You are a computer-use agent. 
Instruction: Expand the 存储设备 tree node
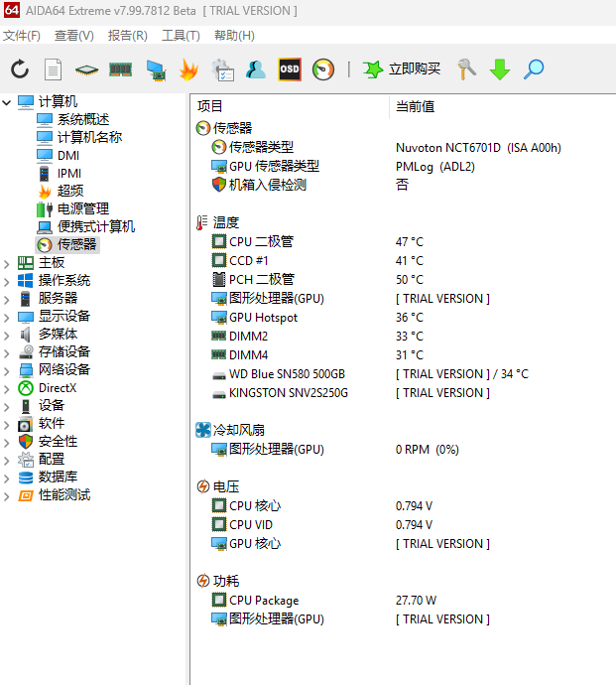(x=7, y=353)
